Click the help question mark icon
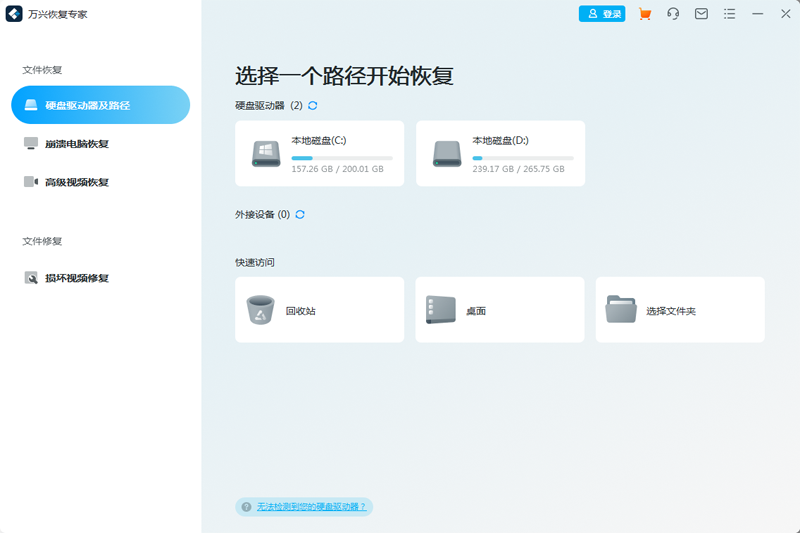The height and width of the screenshot is (533, 800). [246, 506]
